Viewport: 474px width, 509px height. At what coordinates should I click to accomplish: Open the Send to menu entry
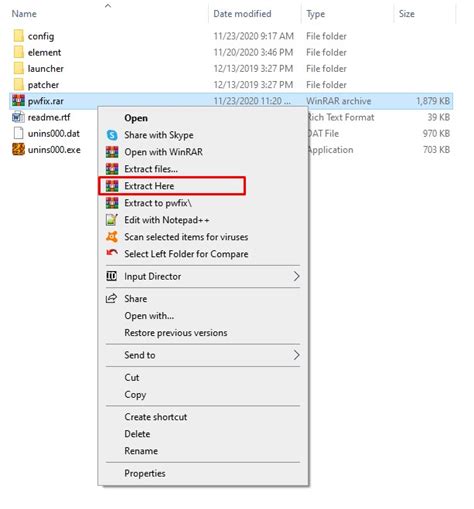203,355
